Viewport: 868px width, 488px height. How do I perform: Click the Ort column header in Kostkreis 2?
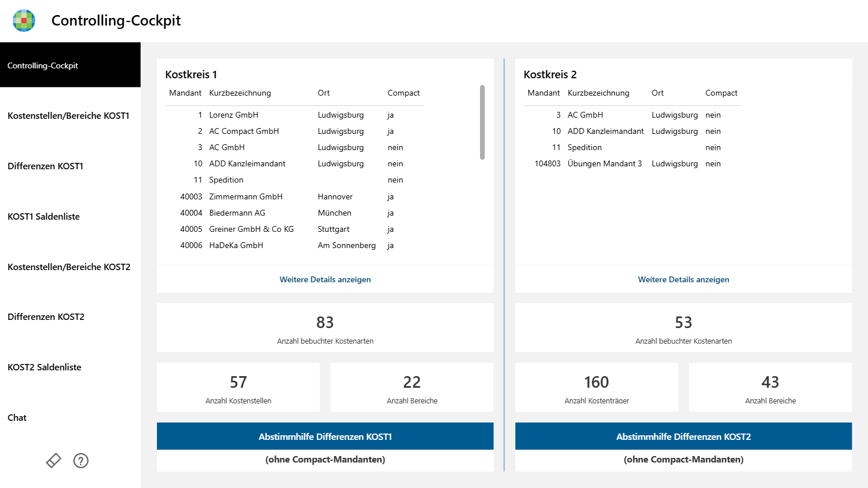(x=658, y=93)
